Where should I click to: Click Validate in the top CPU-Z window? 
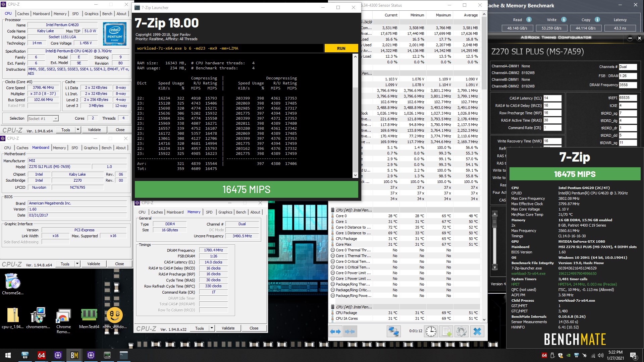click(x=94, y=130)
